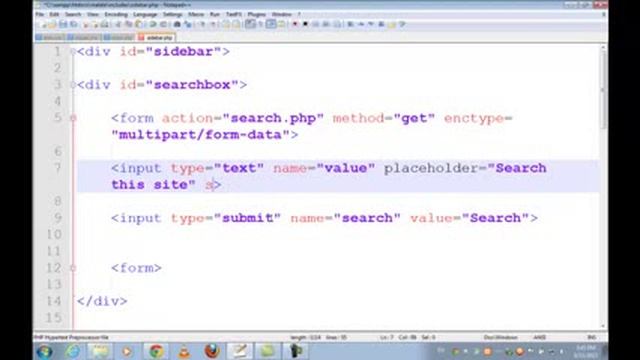Viewport: 640px width, 360px height.
Task: Toggle Show All Characters in the toolbar
Action: (x=260, y=24)
